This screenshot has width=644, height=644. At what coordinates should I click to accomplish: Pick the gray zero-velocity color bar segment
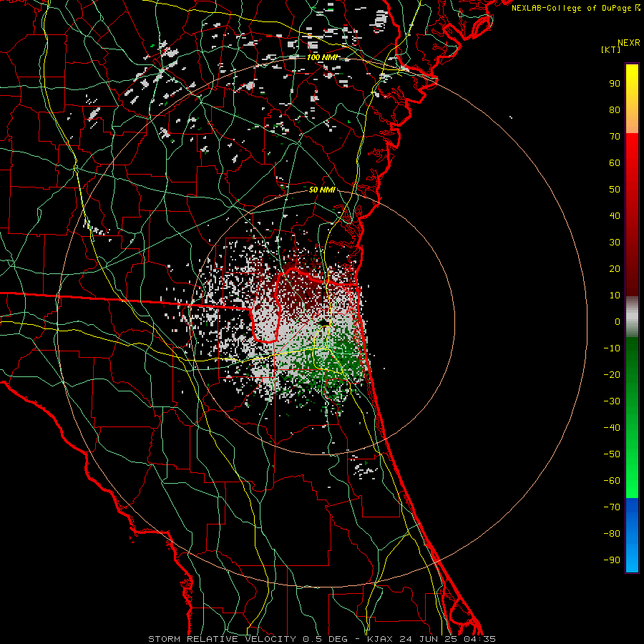point(632,317)
